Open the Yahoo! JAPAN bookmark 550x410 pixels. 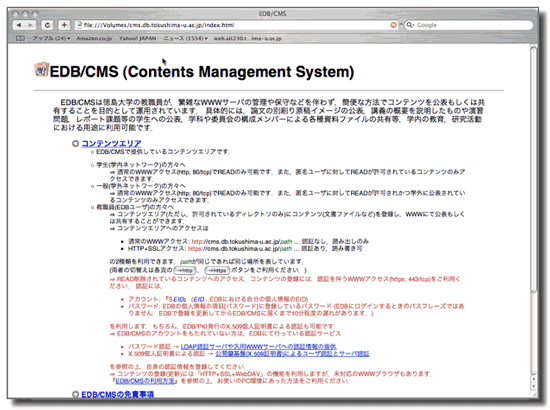138,38
